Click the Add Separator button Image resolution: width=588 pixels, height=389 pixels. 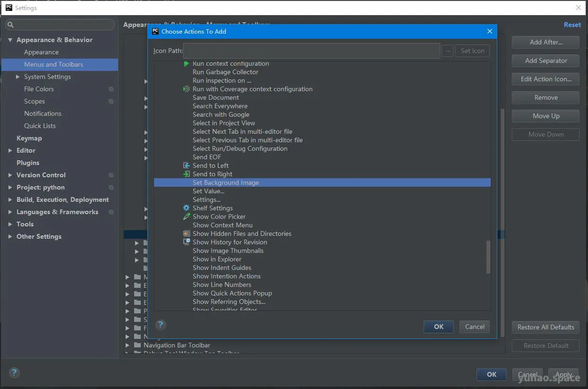coord(545,61)
